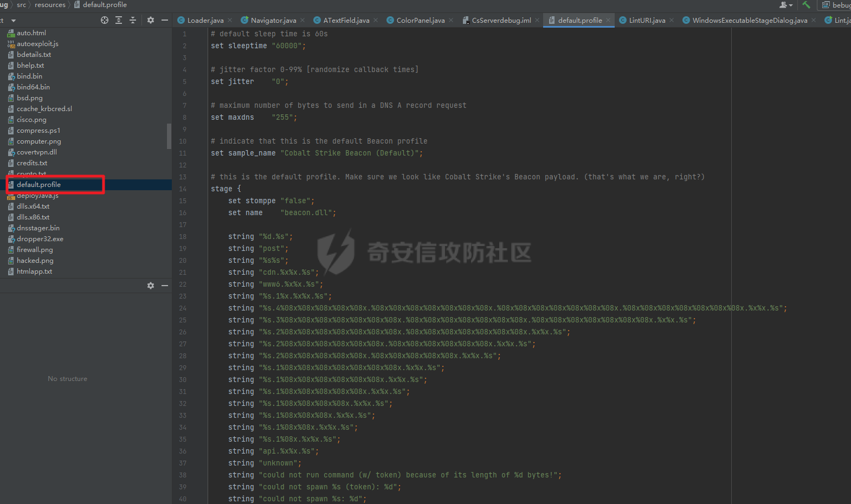Select firewall.png file

click(35, 250)
